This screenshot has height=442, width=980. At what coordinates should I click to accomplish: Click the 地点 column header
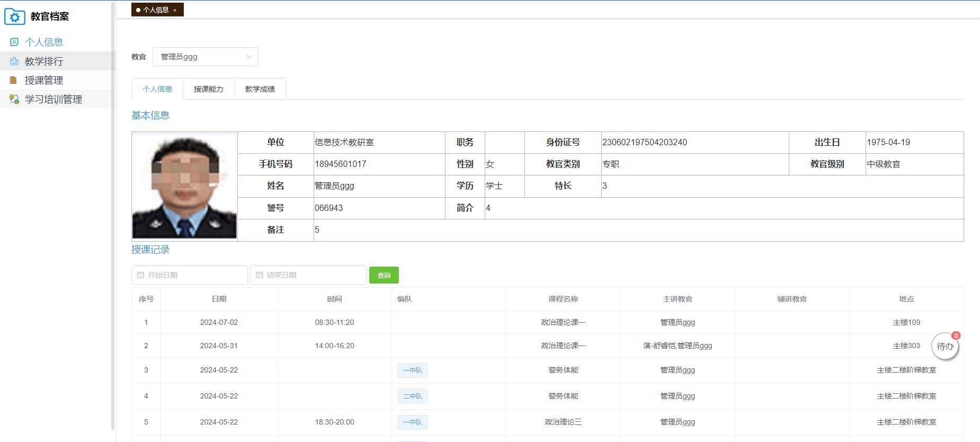point(906,299)
